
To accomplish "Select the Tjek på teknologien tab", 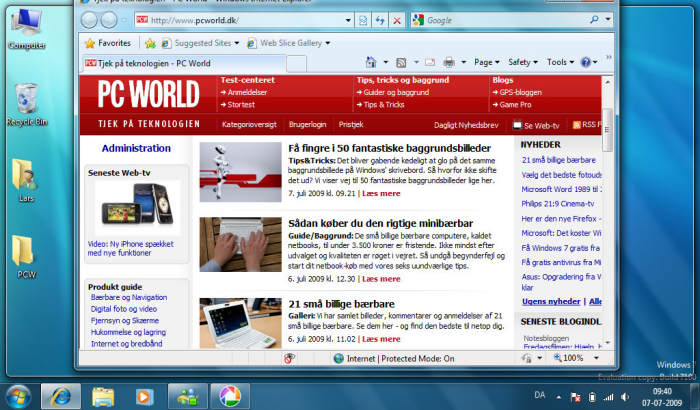I will pyautogui.click(x=183, y=63).
